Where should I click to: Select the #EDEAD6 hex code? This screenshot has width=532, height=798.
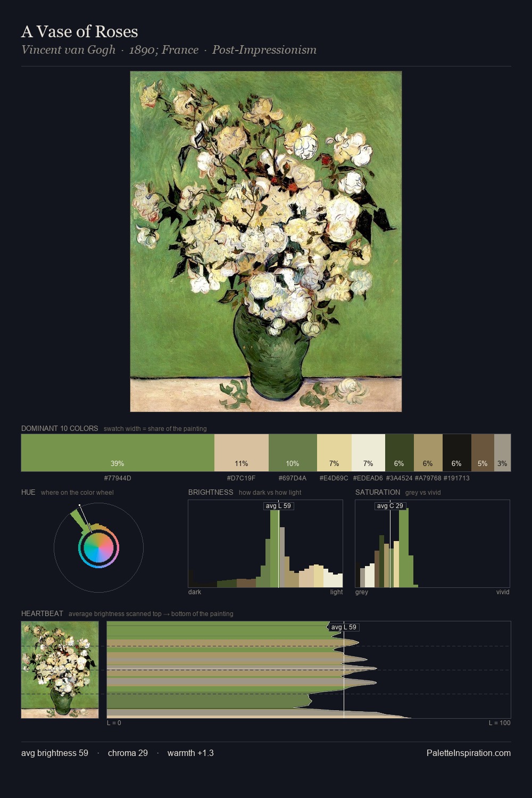coord(368,478)
